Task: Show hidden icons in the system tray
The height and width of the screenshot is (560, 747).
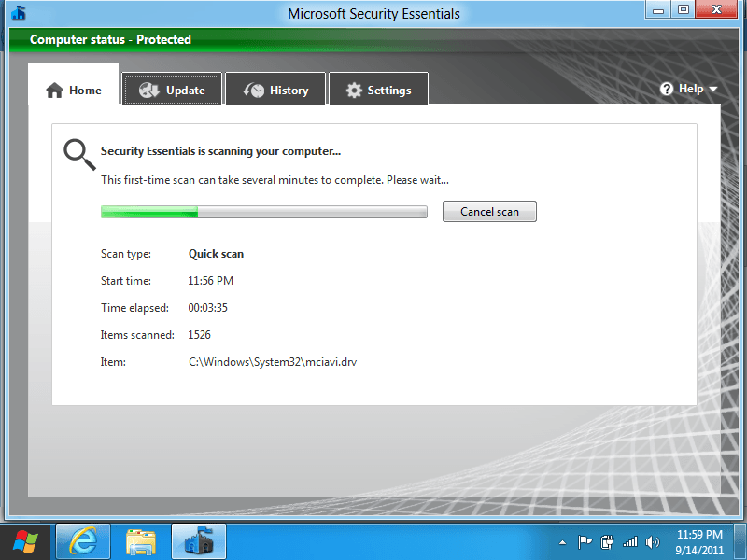Action: (x=563, y=542)
